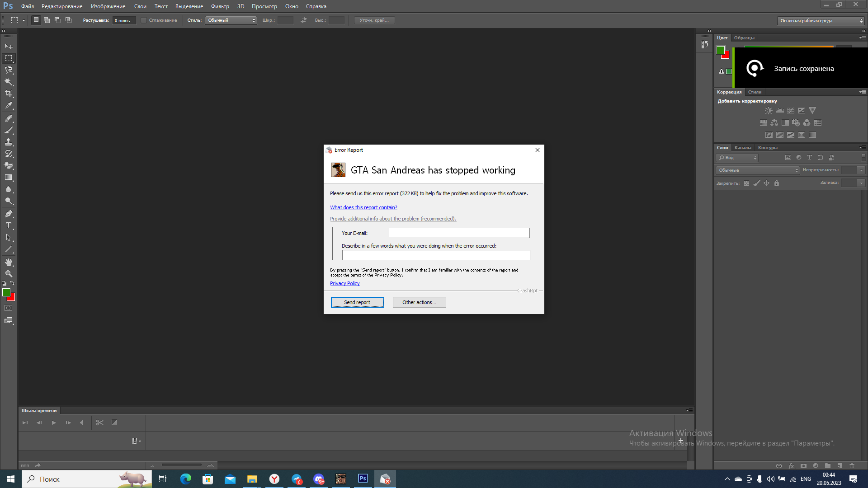
Task: Click the Split at Playhead scissors icon
Action: coord(100,423)
